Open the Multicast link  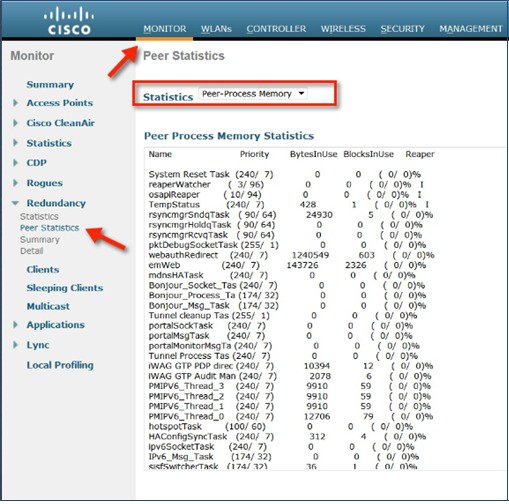(48, 306)
